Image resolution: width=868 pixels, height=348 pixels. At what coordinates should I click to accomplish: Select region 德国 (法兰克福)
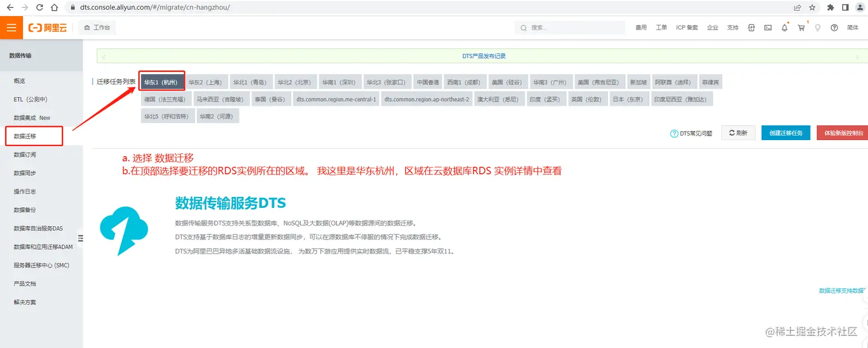(165, 99)
